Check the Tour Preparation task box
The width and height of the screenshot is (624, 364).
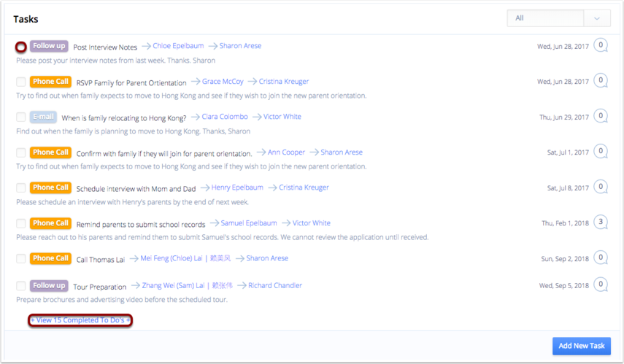click(21, 286)
